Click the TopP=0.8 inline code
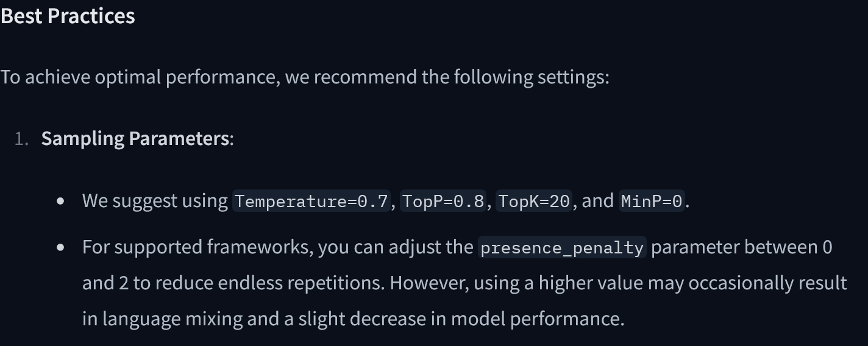The width and height of the screenshot is (868, 346). [x=443, y=201]
